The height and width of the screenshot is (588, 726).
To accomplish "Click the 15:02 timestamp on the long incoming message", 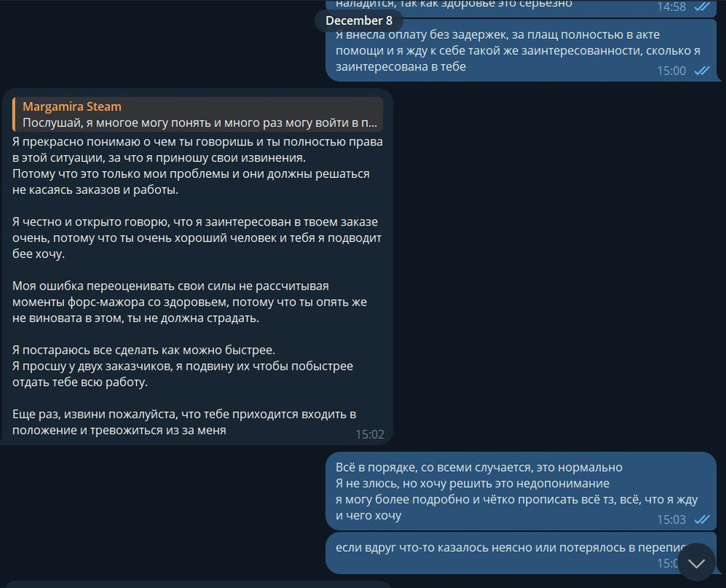I will click(370, 434).
